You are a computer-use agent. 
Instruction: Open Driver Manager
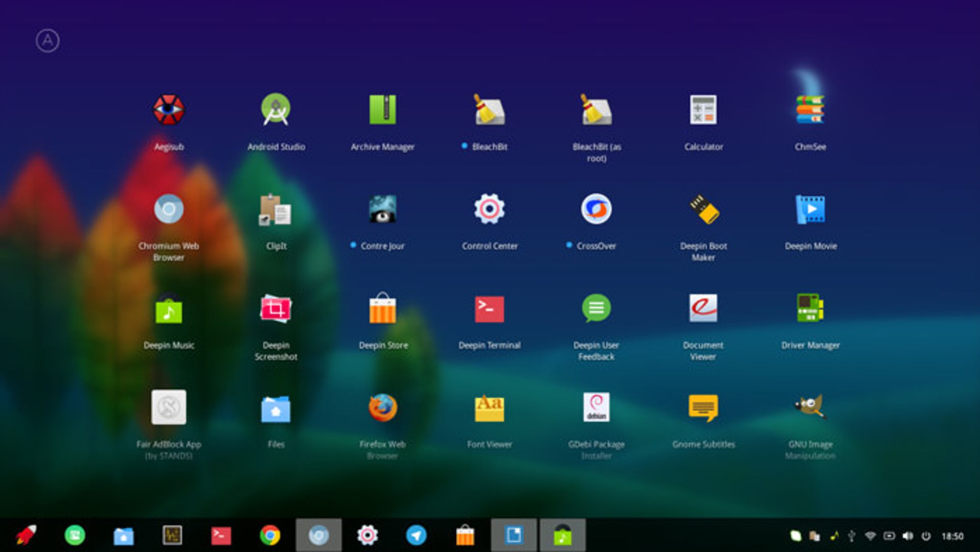coord(810,309)
